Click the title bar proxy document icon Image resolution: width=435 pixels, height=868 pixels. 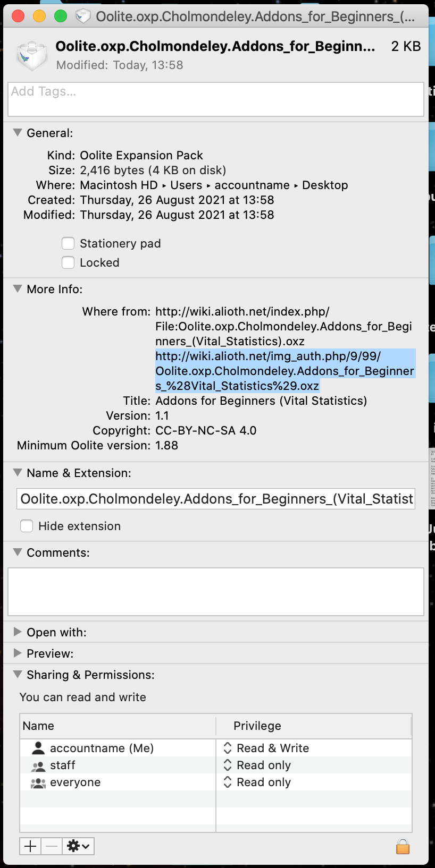click(83, 16)
